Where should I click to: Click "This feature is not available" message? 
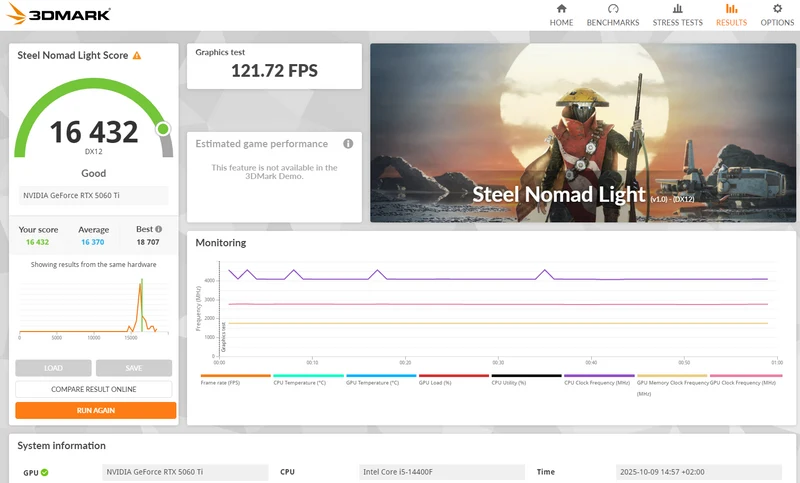(274, 172)
